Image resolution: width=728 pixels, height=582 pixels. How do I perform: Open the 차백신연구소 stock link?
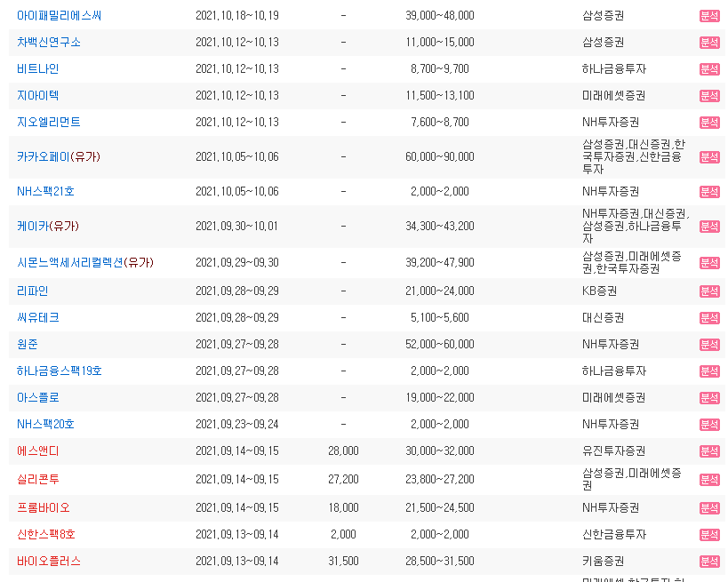(x=49, y=43)
